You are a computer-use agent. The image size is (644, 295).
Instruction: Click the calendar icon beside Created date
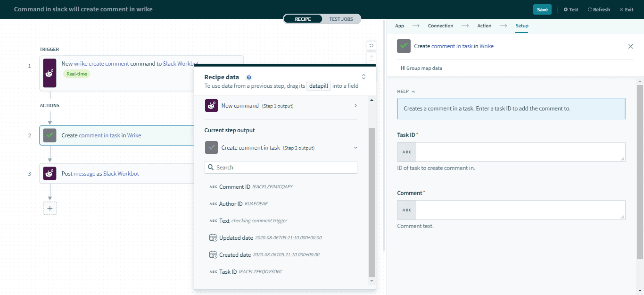point(213,254)
